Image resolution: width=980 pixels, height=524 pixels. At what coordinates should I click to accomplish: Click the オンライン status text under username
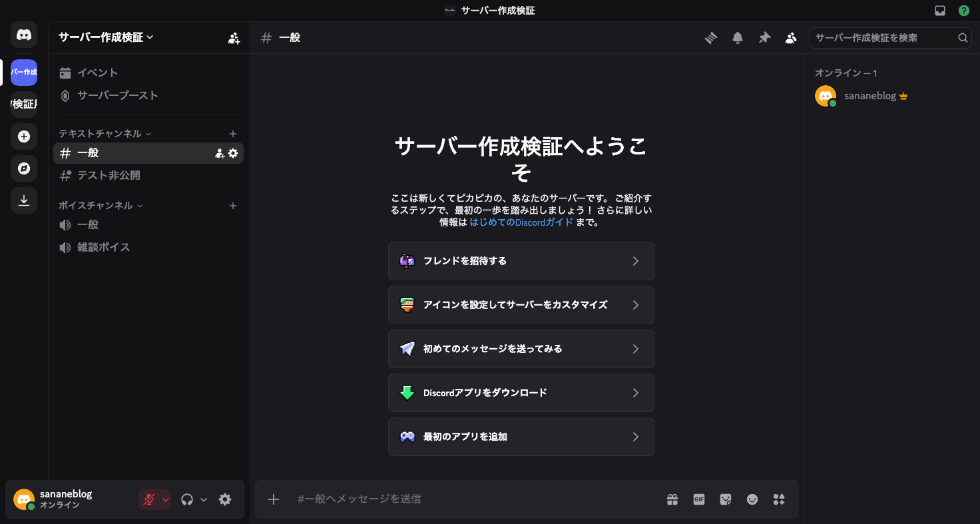60,505
